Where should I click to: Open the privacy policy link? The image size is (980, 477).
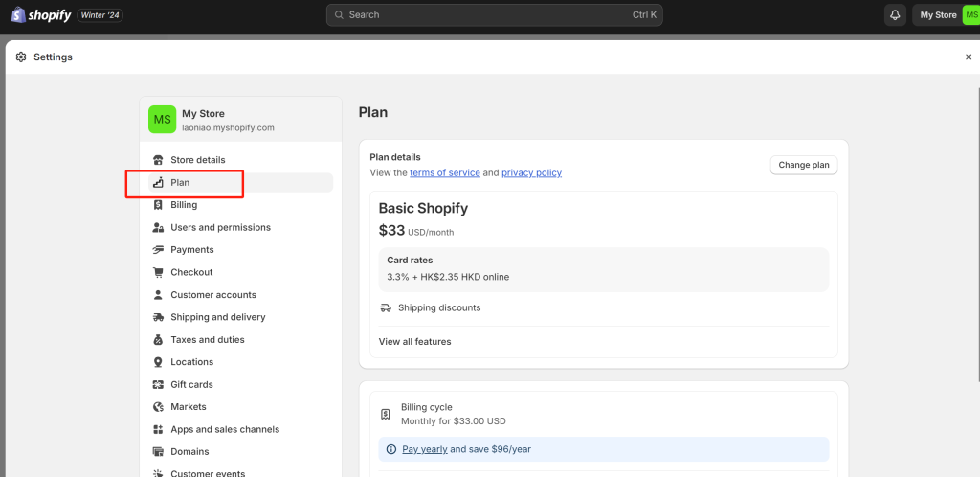click(531, 173)
